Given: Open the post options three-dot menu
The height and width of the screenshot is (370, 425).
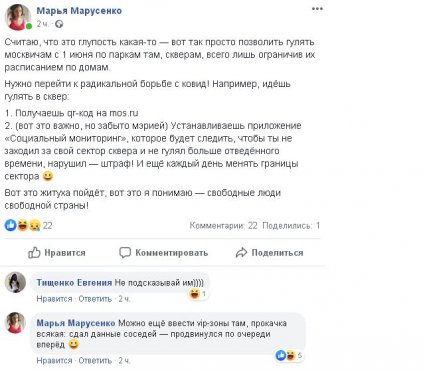Looking at the screenshot, I should point(317,9).
